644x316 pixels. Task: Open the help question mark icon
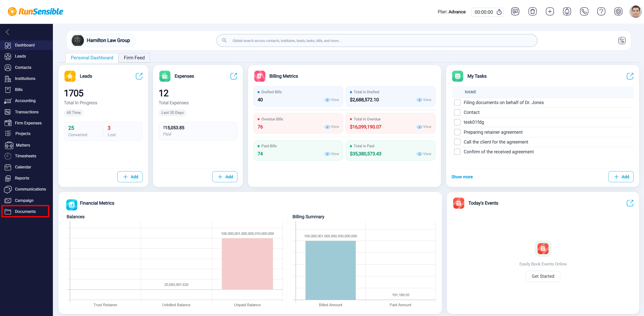601,12
